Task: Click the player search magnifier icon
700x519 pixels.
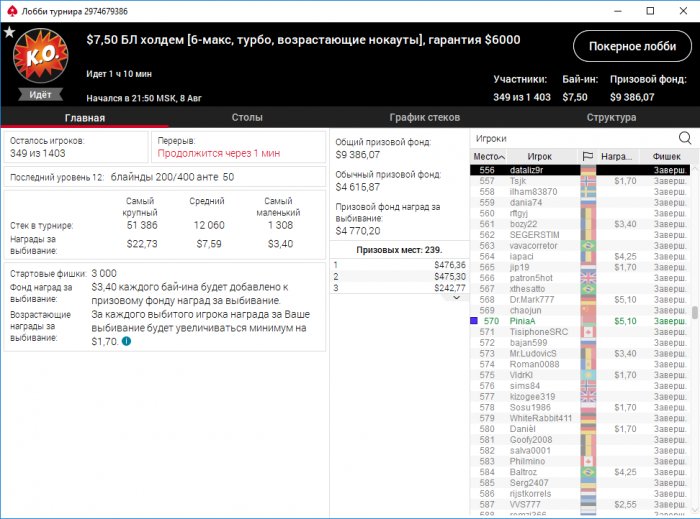Action: 685,138
